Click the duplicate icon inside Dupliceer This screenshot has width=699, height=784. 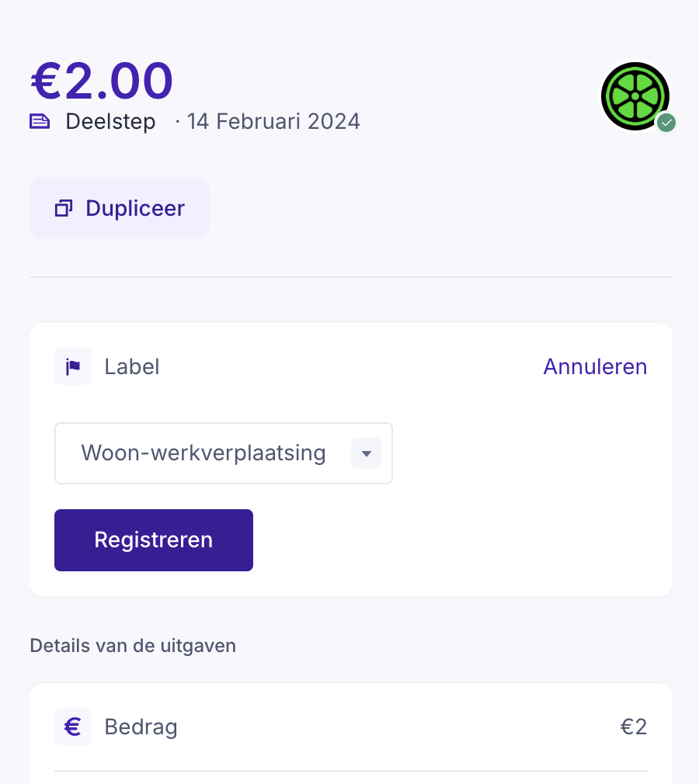[64, 208]
